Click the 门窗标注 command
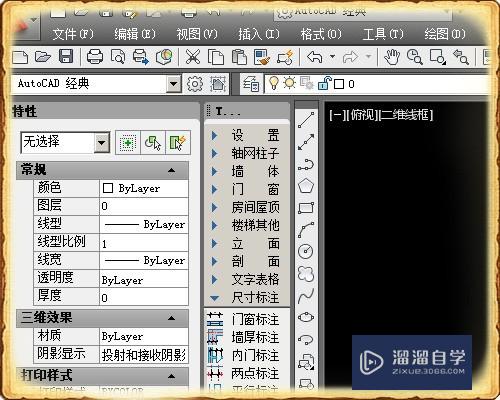 click(255, 319)
